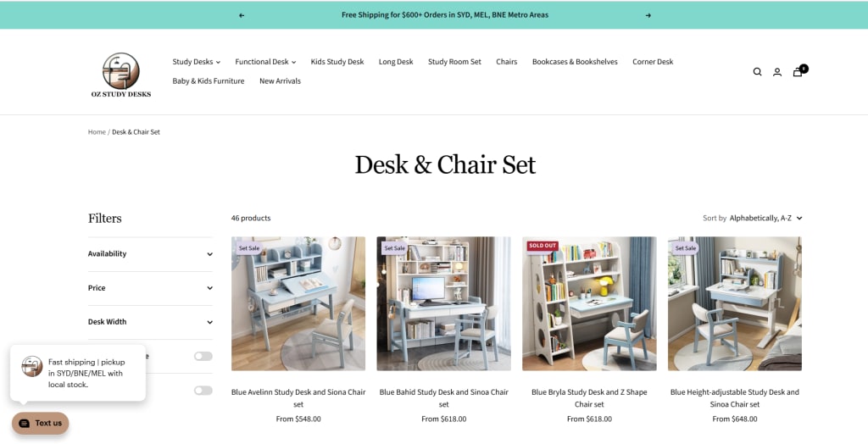Go to the Corner Desk page
Screen dimensions: 868x444
[x=653, y=62]
